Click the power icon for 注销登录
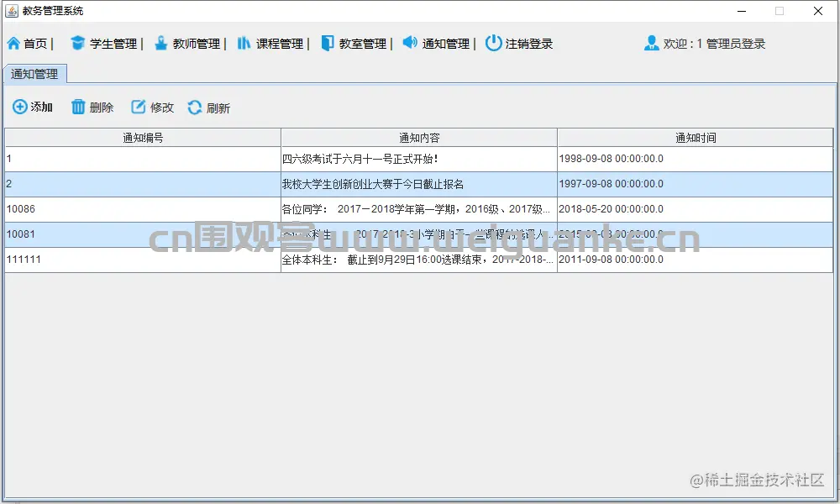 [x=493, y=43]
